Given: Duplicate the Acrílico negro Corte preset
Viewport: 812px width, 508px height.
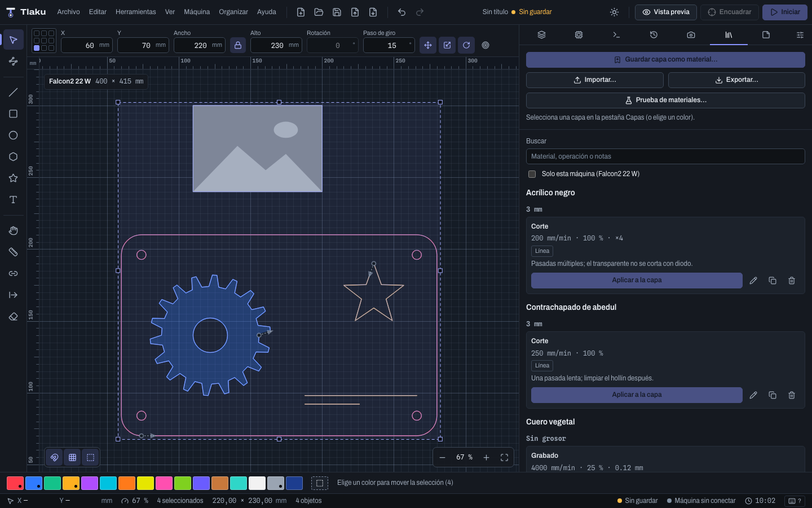Looking at the screenshot, I should point(773,281).
